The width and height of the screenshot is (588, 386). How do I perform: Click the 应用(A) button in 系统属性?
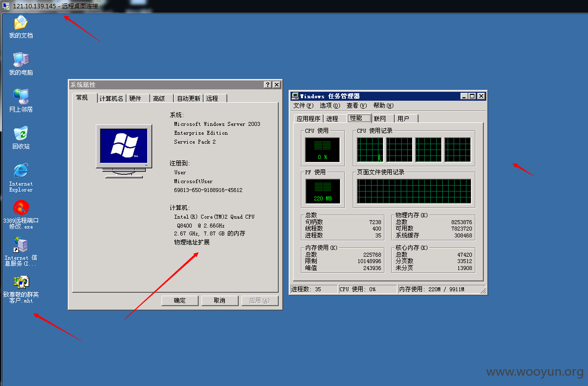click(260, 301)
